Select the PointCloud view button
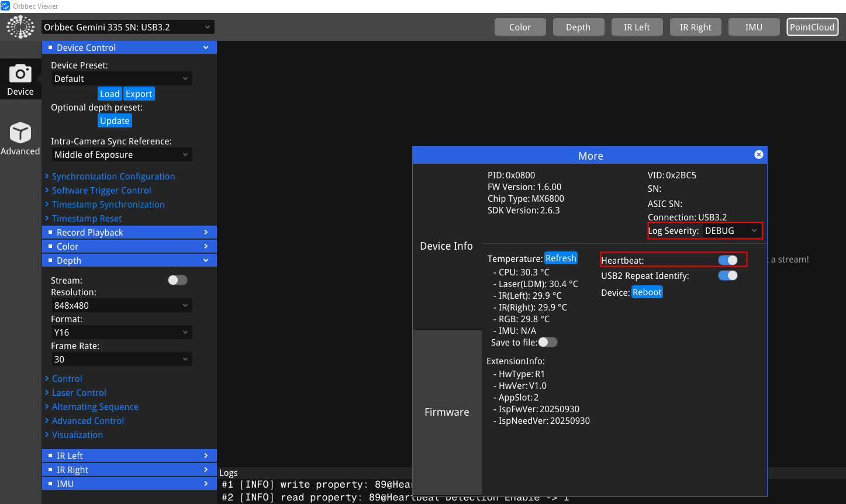 [x=812, y=27]
